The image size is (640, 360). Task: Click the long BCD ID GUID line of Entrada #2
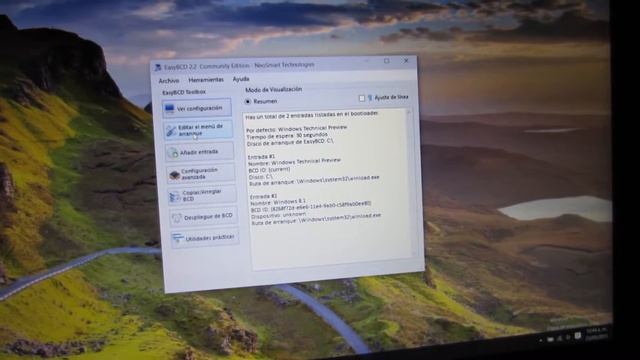[311, 206]
